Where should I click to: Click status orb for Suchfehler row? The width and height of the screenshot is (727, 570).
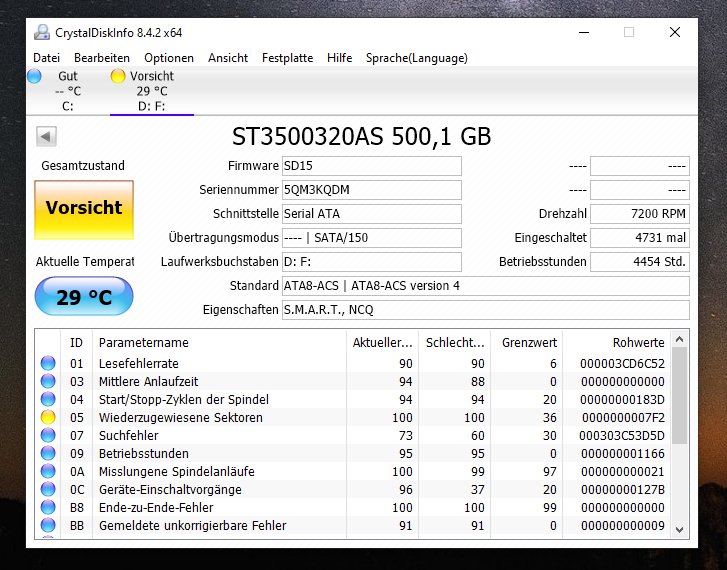tap(48, 435)
